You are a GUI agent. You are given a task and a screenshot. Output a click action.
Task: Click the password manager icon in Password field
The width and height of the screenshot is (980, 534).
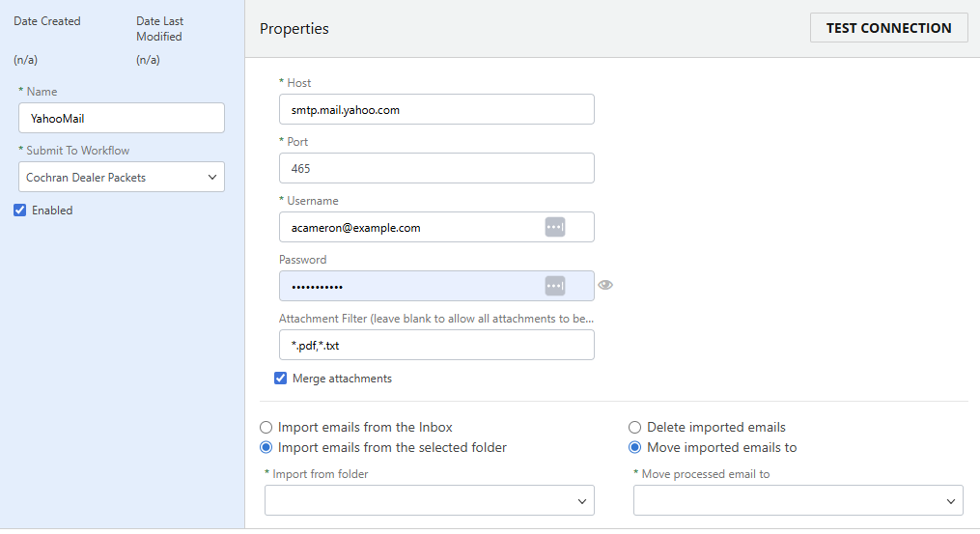pos(554,286)
